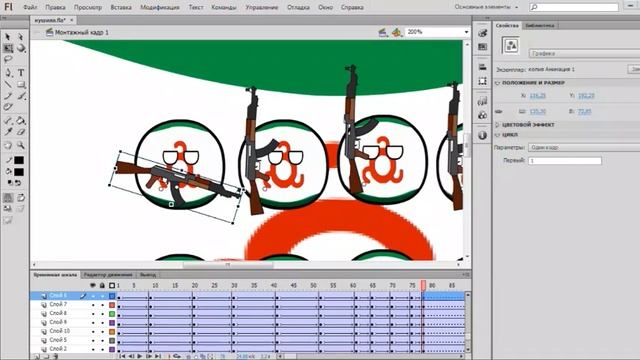Click the Play button in timeline
Viewport: 640px width, 360px height.
point(140,356)
